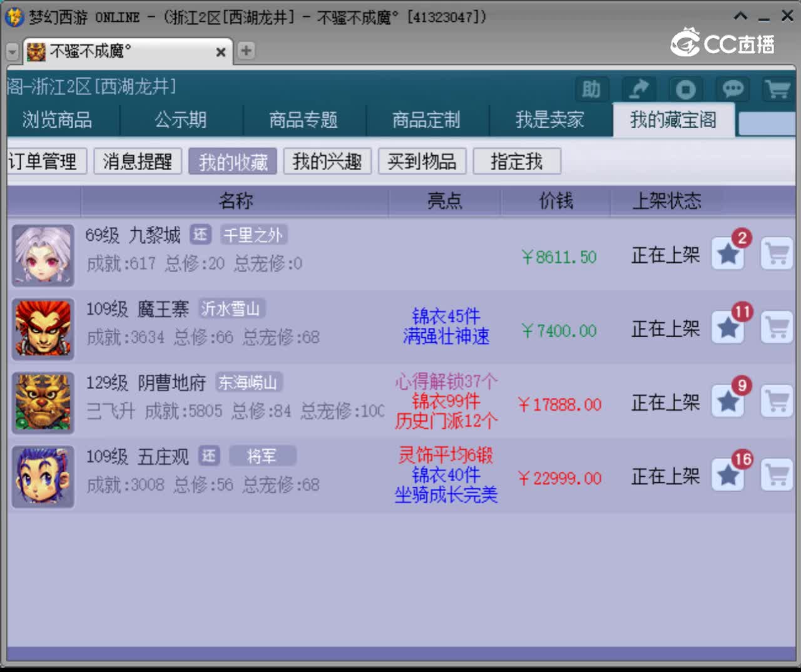Open the 九黎城 character avatar

pos(43,255)
